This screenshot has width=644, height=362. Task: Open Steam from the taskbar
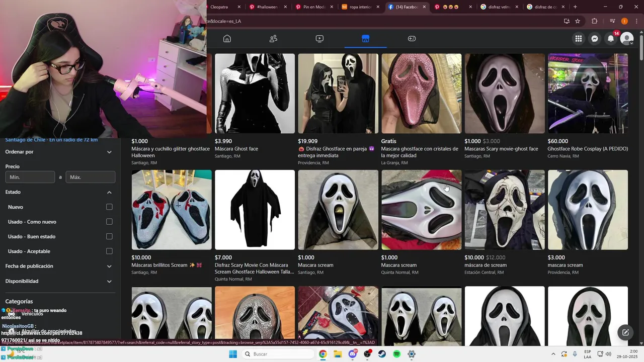pyautogui.click(x=382, y=354)
